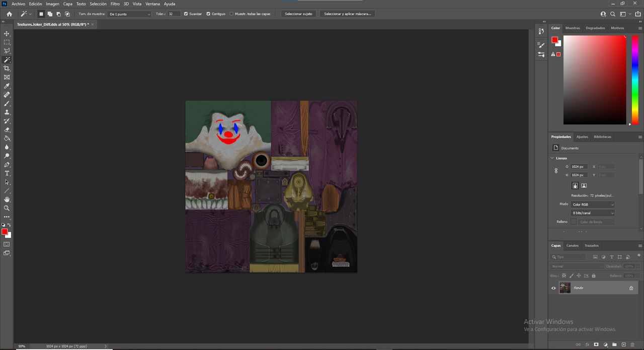Click the red foreground color swatch in toolbox
The image size is (644, 350).
click(5, 232)
